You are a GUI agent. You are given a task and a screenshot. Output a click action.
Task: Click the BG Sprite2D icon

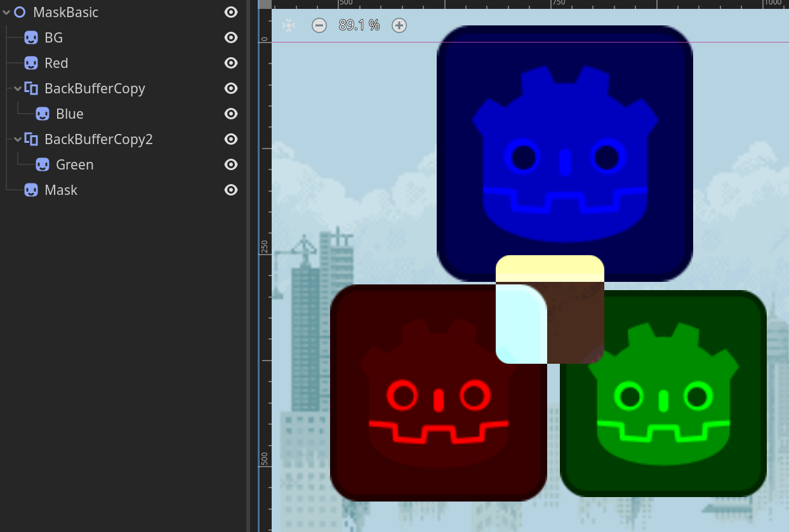click(31, 37)
